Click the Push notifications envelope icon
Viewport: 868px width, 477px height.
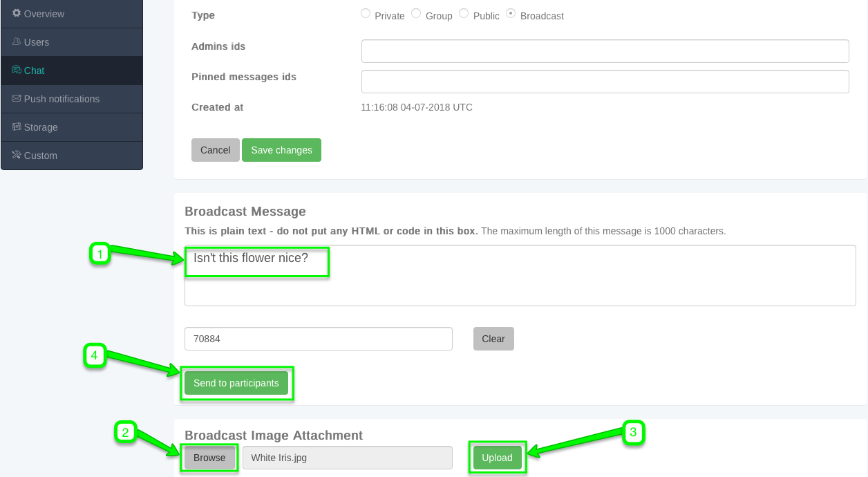[17, 98]
